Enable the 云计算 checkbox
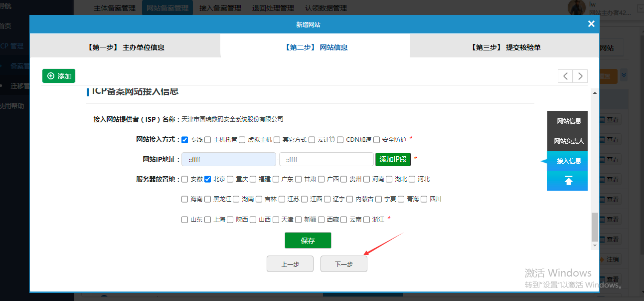 point(312,140)
